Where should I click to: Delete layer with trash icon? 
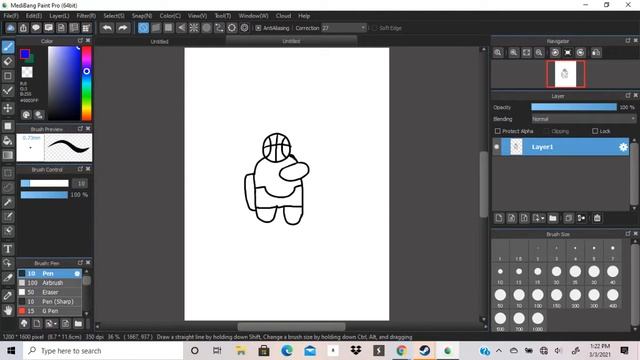(x=597, y=218)
